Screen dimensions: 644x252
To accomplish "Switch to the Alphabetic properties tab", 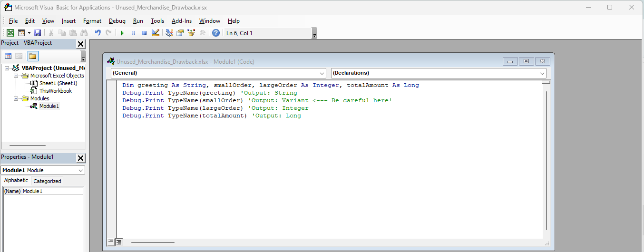I will tap(16, 181).
